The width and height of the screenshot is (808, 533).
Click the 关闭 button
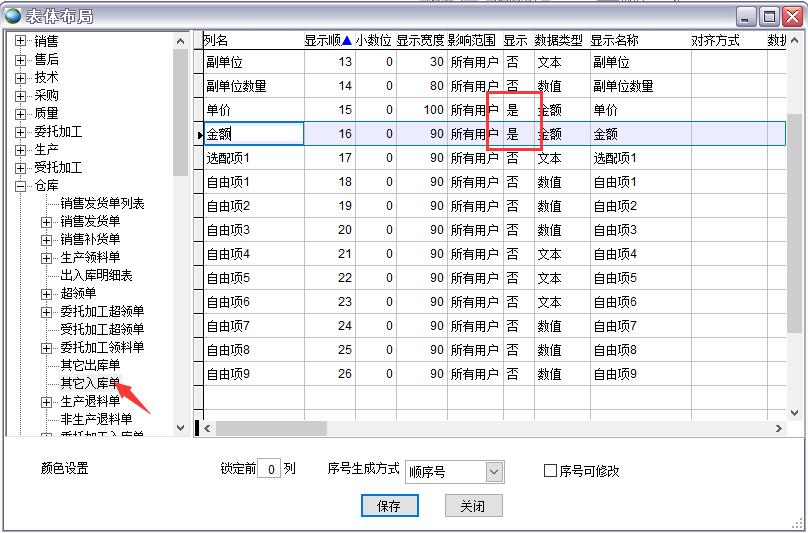tap(473, 506)
